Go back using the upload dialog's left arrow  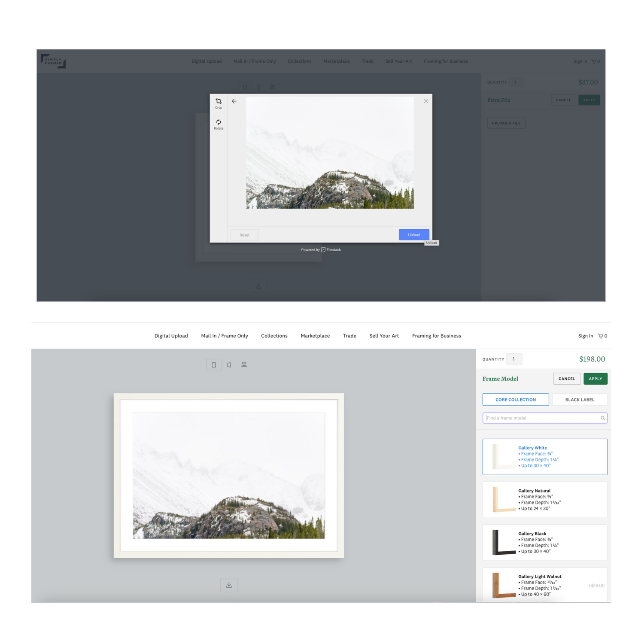click(234, 101)
